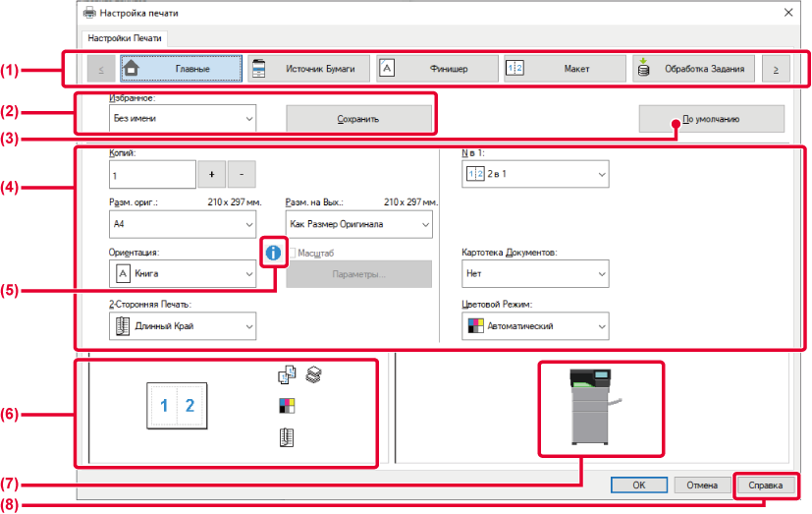Viewport: 812px width, 514px height.
Task: Toggle the Масштаб checkbox
Action: click(x=291, y=253)
